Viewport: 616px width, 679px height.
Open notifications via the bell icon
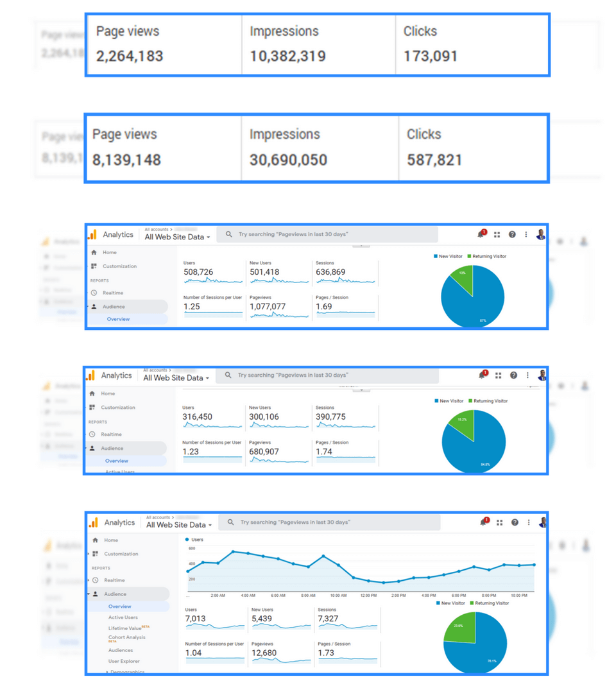[x=483, y=522]
